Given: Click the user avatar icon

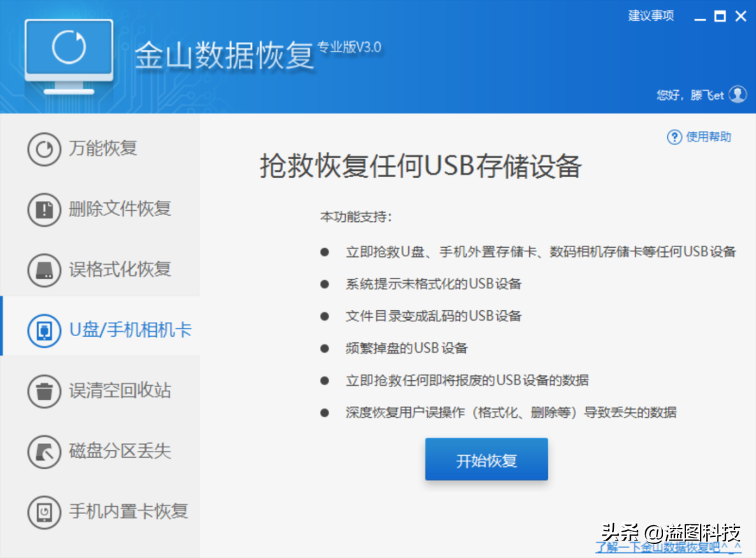Looking at the screenshot, I should click(738, 95).
